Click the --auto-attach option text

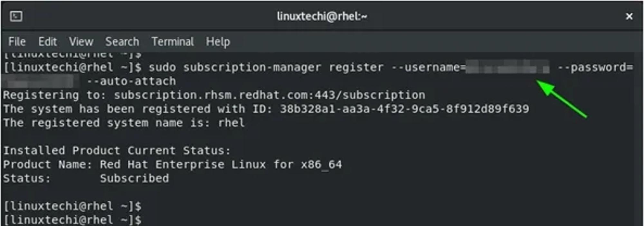point(131,81)
